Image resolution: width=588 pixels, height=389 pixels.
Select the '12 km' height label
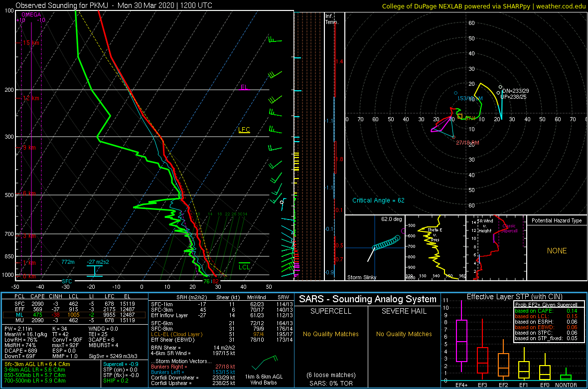(31, 98)
